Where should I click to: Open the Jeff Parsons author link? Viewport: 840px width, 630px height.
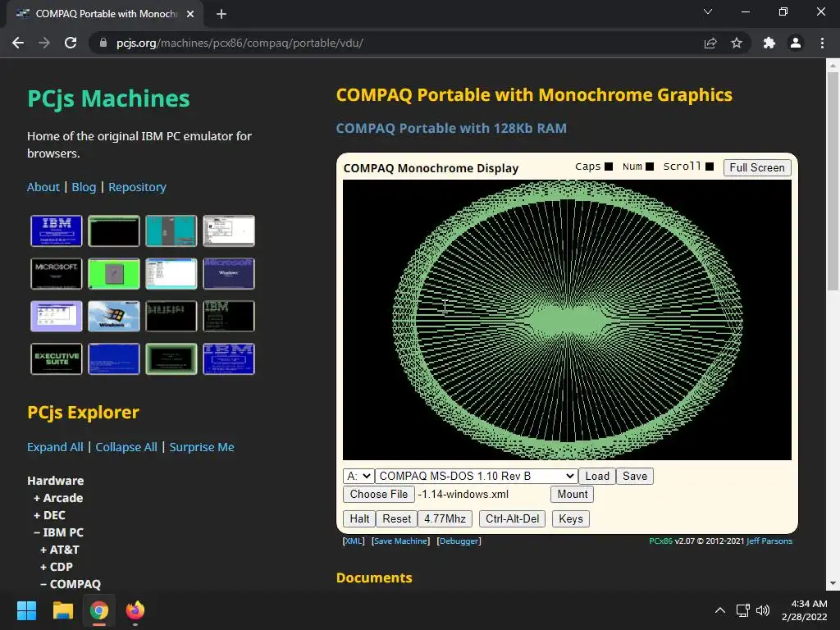[x=769, y=541]
